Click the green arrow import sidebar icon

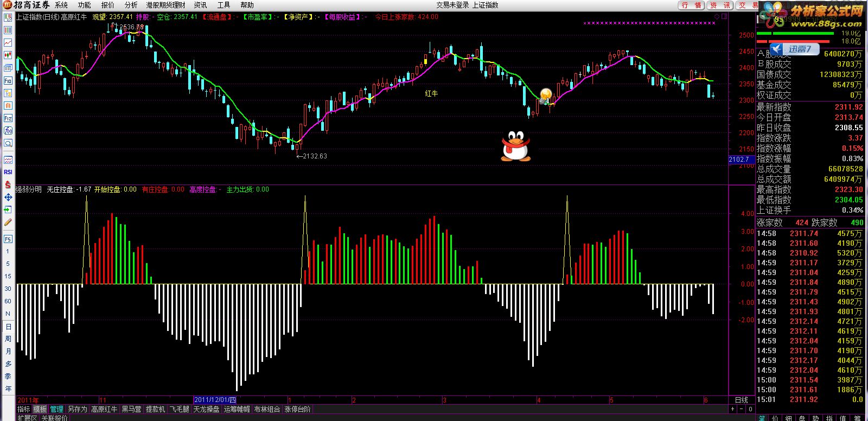pos(8,209)
